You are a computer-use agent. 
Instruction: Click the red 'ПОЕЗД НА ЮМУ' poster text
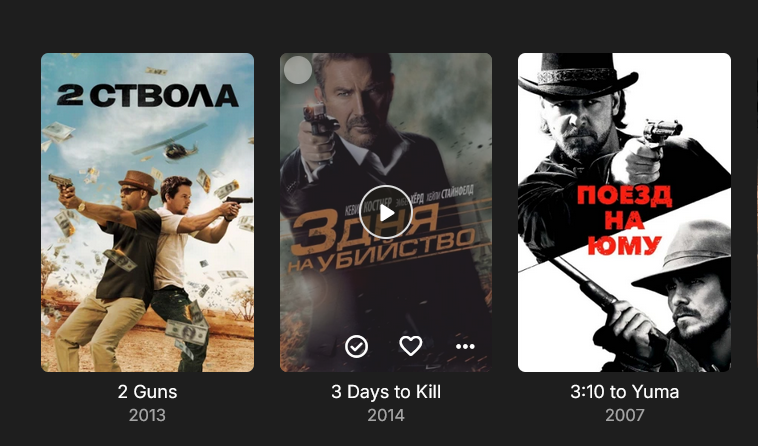point(624,220)
